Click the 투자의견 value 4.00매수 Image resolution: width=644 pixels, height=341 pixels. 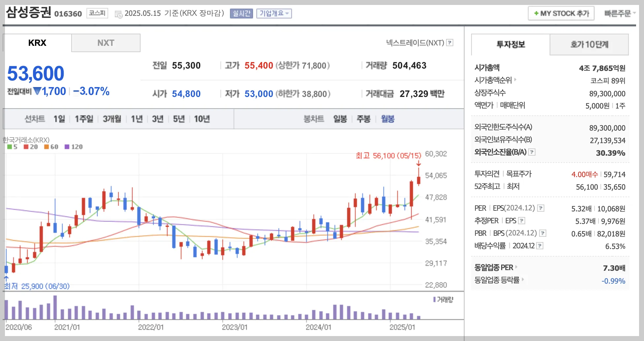coord(585,174)
